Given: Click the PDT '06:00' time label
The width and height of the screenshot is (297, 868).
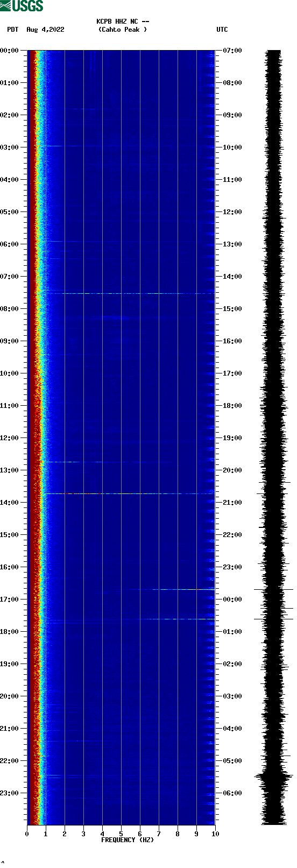Looking at the screenshot, I should pos(10,244).
